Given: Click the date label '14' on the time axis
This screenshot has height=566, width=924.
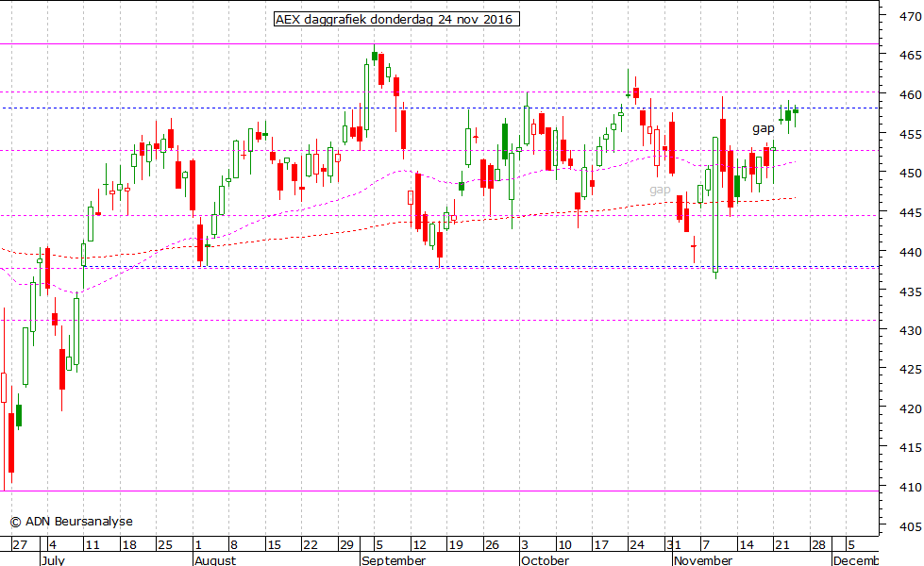Looking at the screenshot, I should (746, 544).
